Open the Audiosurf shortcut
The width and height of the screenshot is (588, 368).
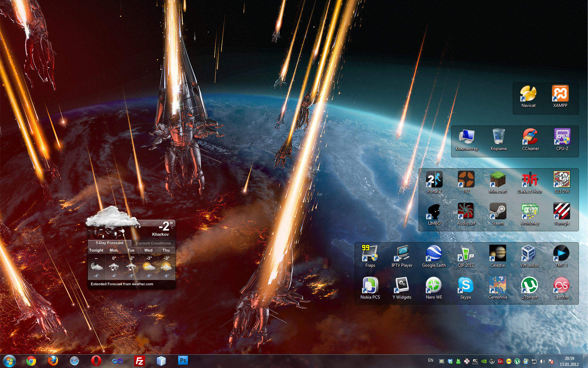tap(466, 214)
